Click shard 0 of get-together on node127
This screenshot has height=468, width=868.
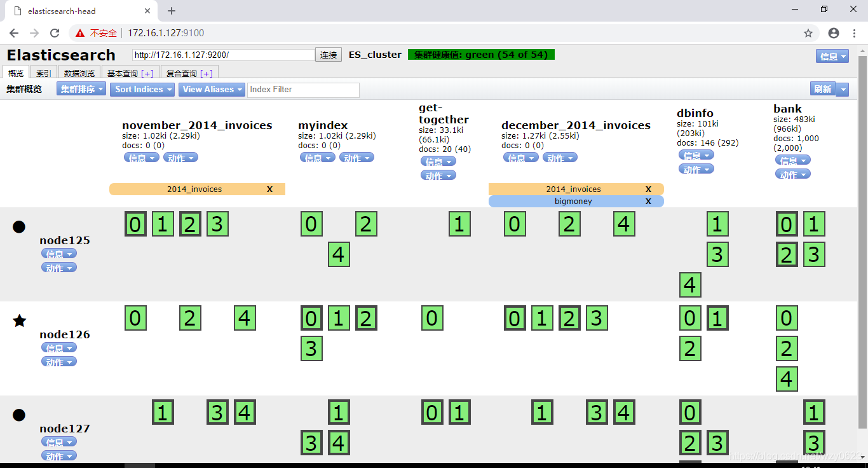(x=432, y=412)
